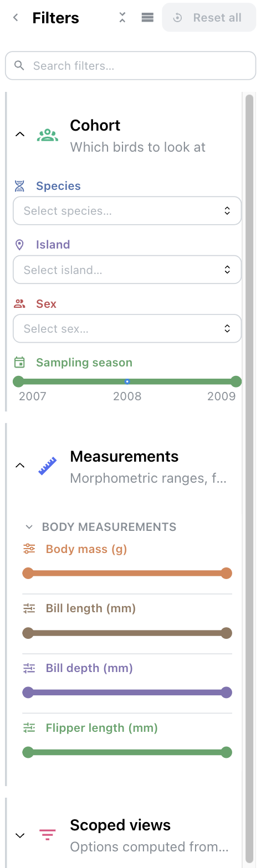Collapse the Cohort section
The height and width of the screenshot is (868, 261).
point(20,134)
